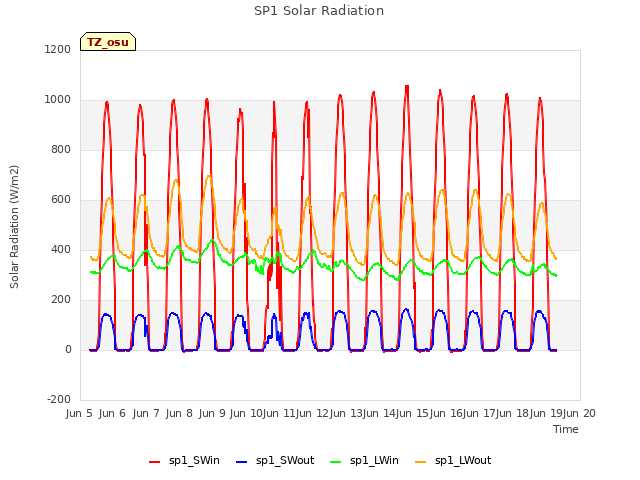Click the -200 y-axis tick label

point(59,399)
